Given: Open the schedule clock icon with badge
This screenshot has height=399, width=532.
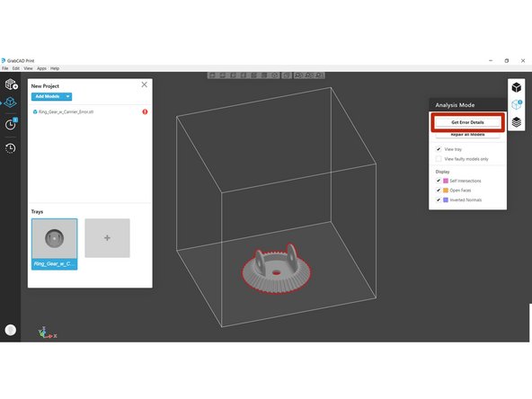Looking at the screenshot, I should (x=11, y=124).
